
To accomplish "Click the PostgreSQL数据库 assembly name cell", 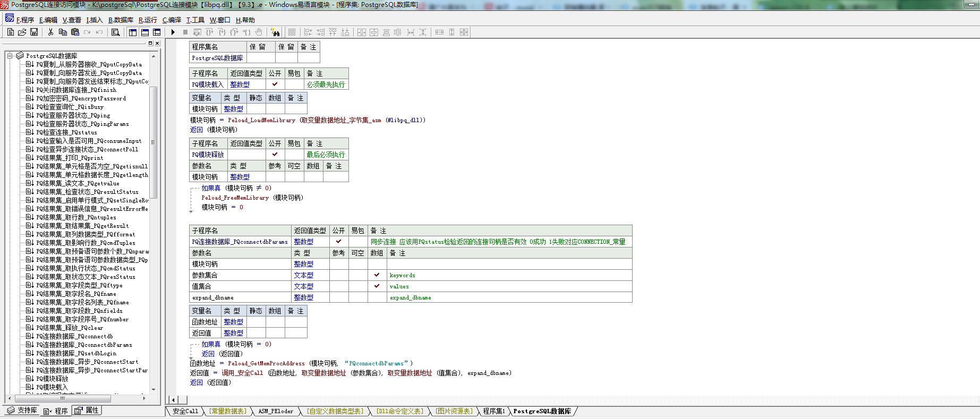I will pos(218,58).
